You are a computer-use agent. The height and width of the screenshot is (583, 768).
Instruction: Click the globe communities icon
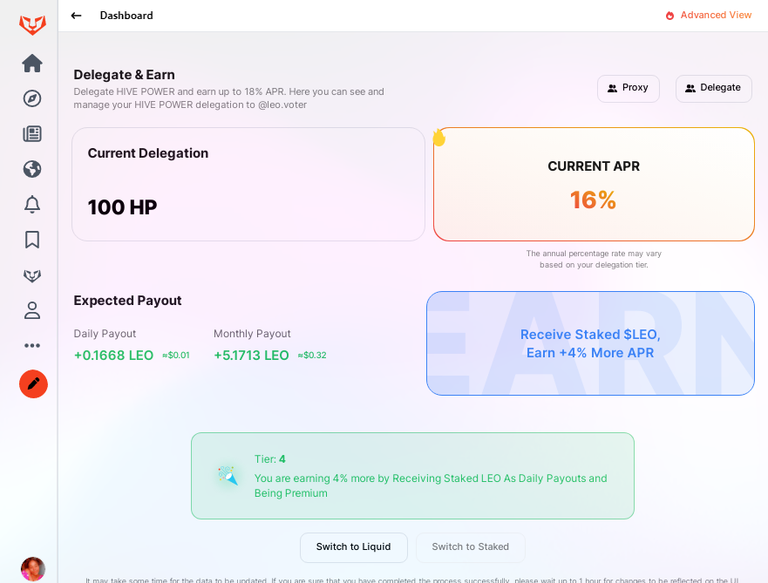coord(32,169)
